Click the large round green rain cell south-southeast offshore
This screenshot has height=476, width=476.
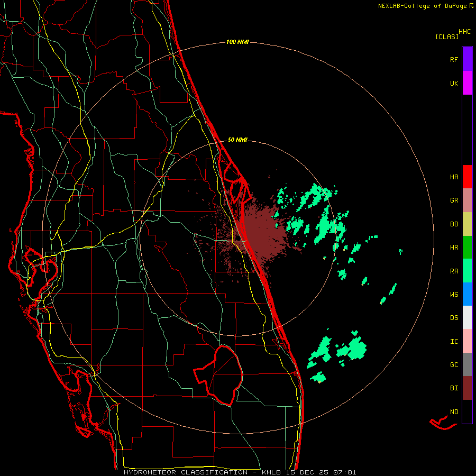(x=356, y=349)
